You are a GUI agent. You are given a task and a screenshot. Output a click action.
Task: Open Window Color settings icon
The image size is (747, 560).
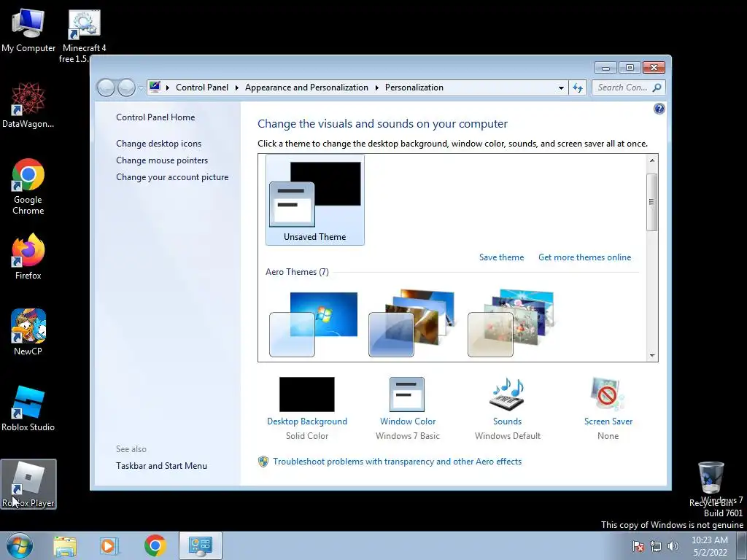pos(407,394)
